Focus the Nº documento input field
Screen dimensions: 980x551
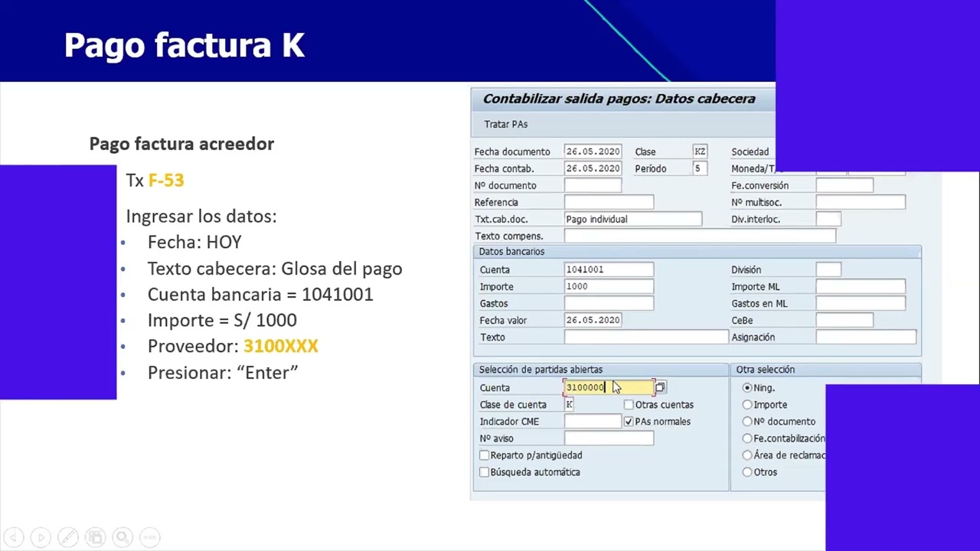pos(593,185)
